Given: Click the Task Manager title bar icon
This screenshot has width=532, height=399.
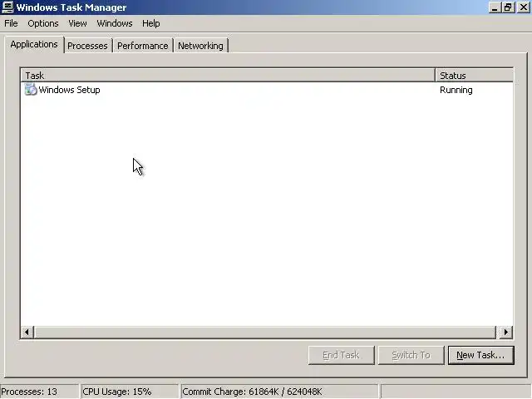Looking at the screenshot, I should 7,7.
